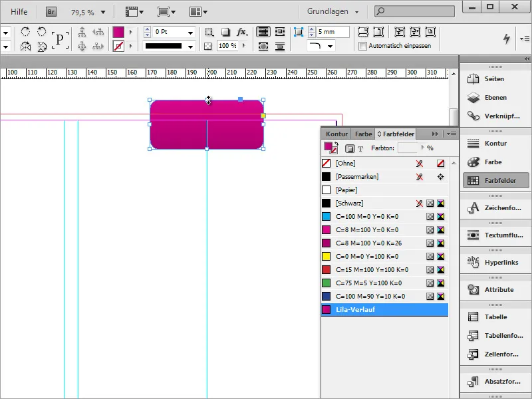Select the Farbfelder tab
532x399 pixels.
tap(396, 134)
